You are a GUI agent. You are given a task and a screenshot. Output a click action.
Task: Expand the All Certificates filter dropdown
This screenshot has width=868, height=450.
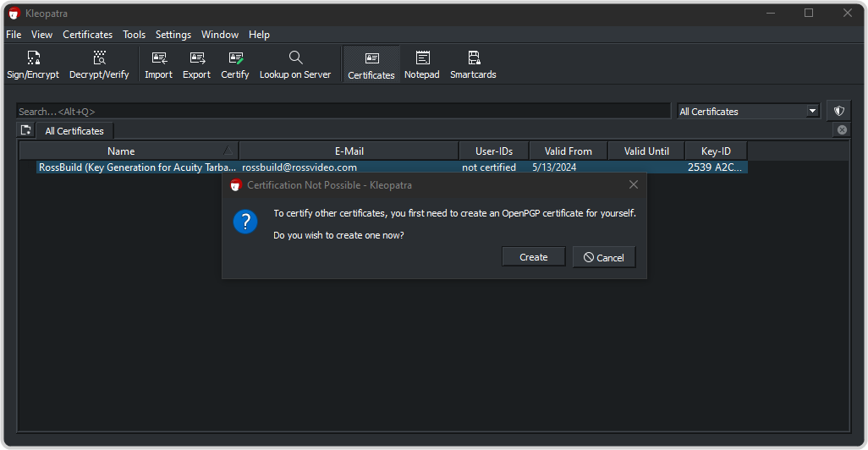point(749,112)
